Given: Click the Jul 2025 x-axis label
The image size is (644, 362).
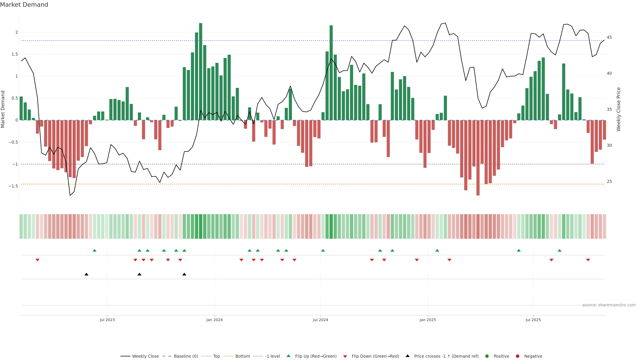Looking at the screenshot, I should click(533, 320).
